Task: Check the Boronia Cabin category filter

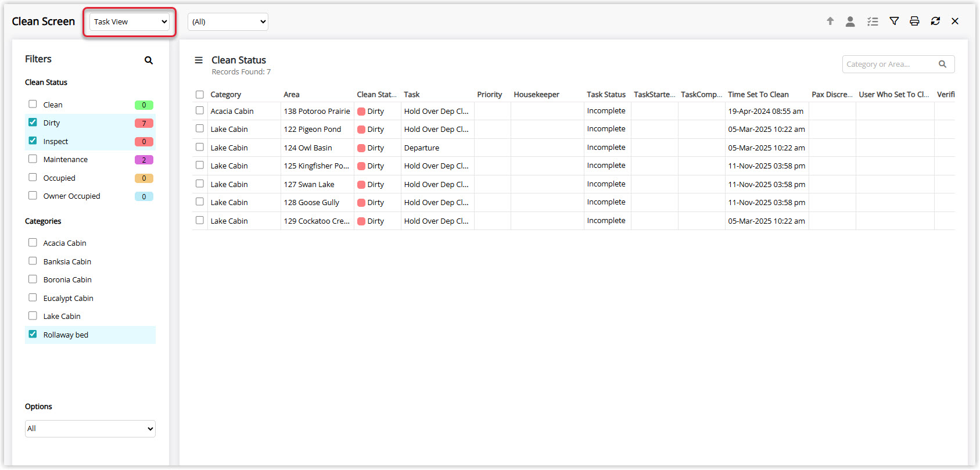Action: coord(33,279)
